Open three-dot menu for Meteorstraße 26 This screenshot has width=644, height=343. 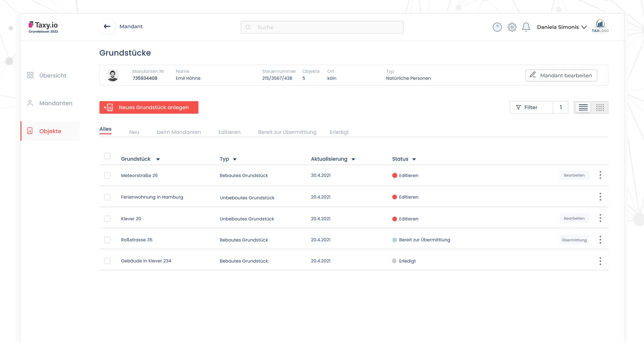click(600, 175)
